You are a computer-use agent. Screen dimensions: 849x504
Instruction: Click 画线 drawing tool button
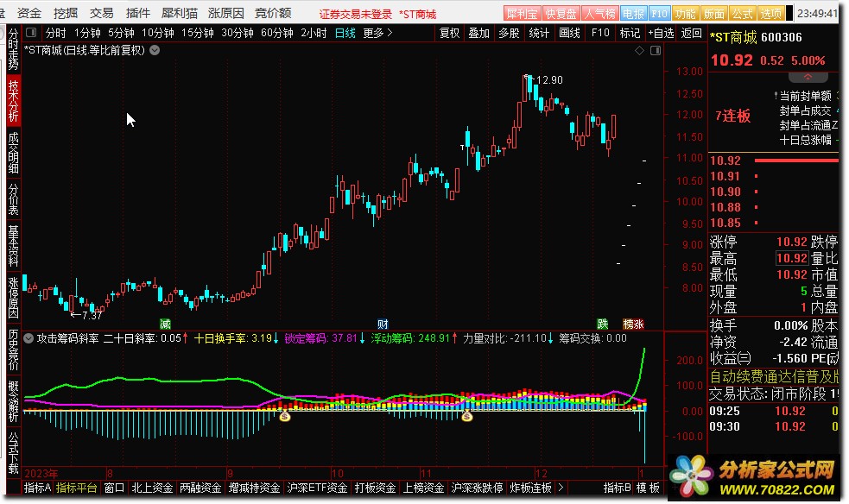click(569, 33)
